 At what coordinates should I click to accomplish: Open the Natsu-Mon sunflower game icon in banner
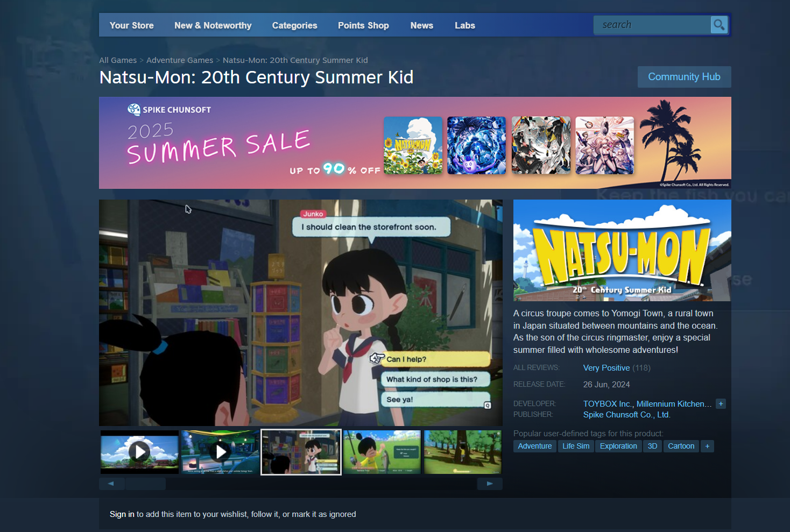click(413, 145)
